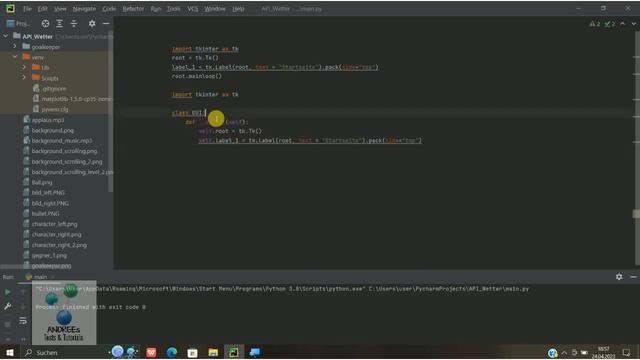Select the .gitignore file
The image size is (640, 360).
[x=49, y=89]
